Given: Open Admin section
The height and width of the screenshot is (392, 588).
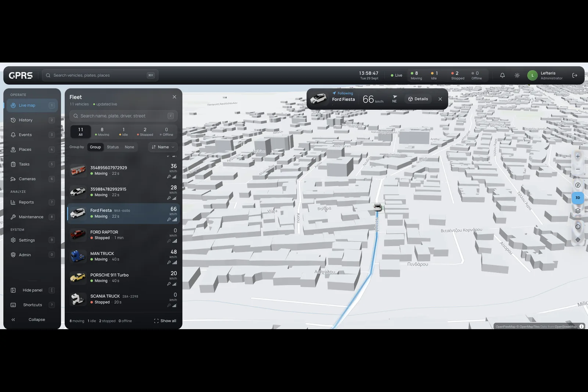Looking at the screenshot, I should [x=32, y=255].
